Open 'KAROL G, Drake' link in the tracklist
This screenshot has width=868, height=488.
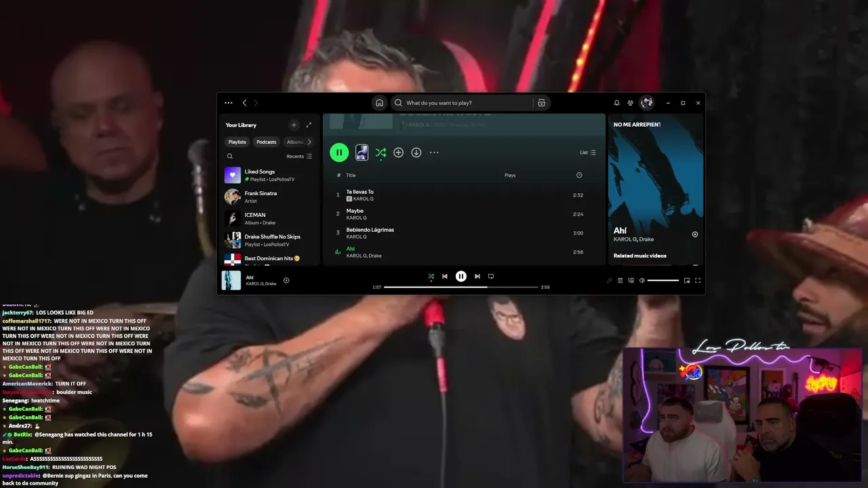click(364, 256)
